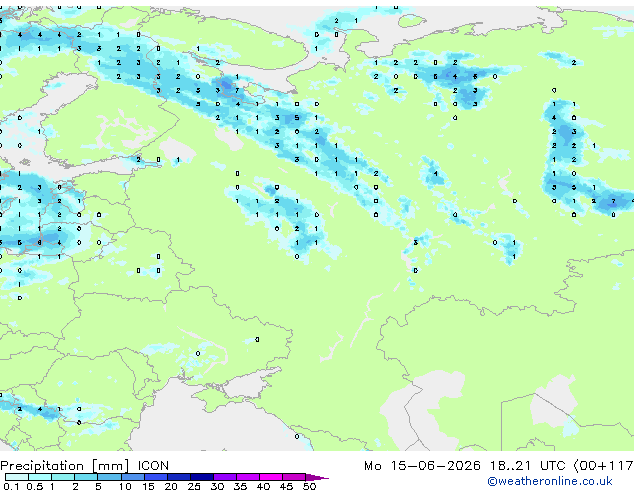This screenshot has height=490, width=634.
Task: Click the legend value '10'
Action: click(x=125, y=486)
